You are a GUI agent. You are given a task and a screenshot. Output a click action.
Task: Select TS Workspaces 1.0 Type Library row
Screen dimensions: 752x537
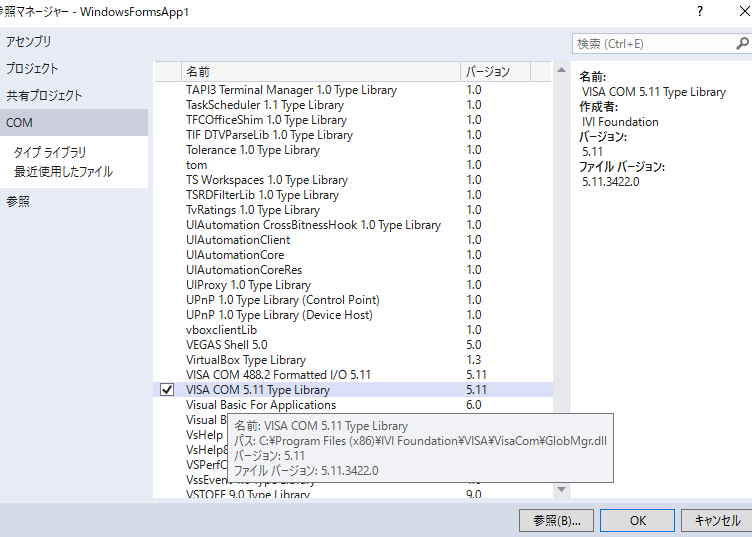pyautogui.click(x=352, y=180)
